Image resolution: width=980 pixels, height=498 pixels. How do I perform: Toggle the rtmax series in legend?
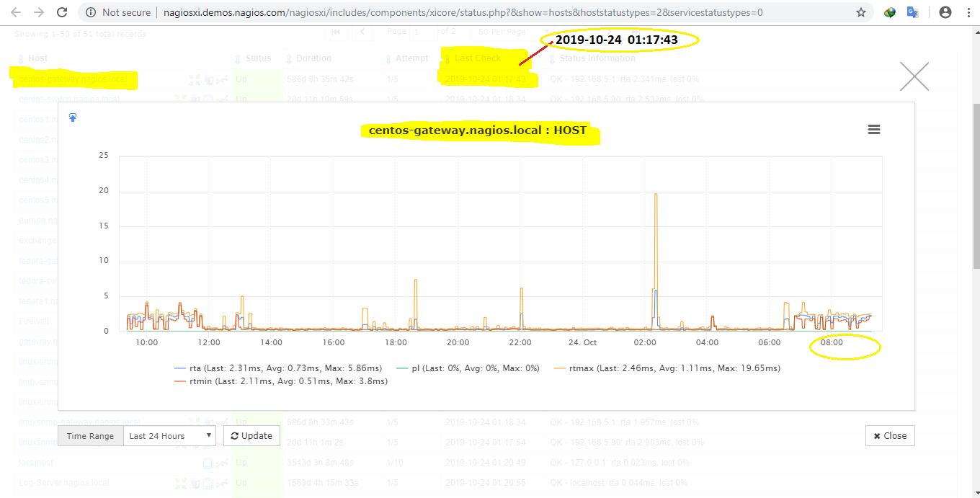click(x=674, y=368)
